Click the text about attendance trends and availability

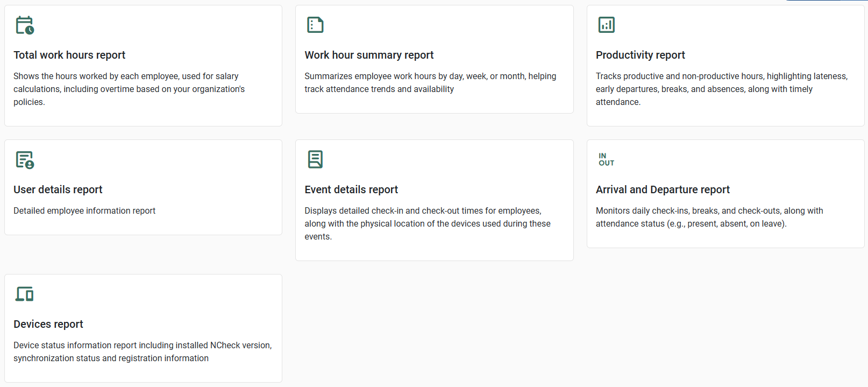click(x=430, y=82)
